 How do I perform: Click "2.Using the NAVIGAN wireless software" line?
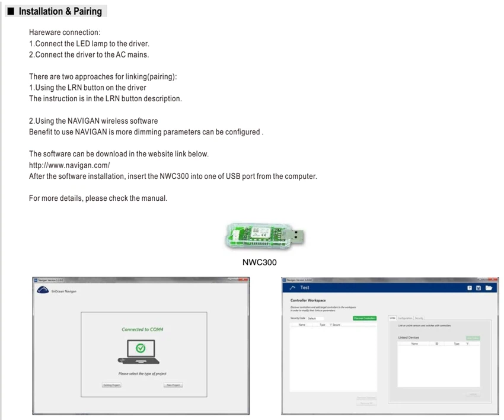tap(93, 121)
